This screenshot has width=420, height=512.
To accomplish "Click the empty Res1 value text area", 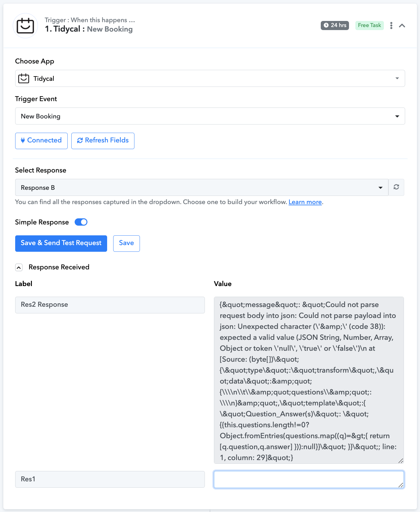I will click(x=309, y=480).
